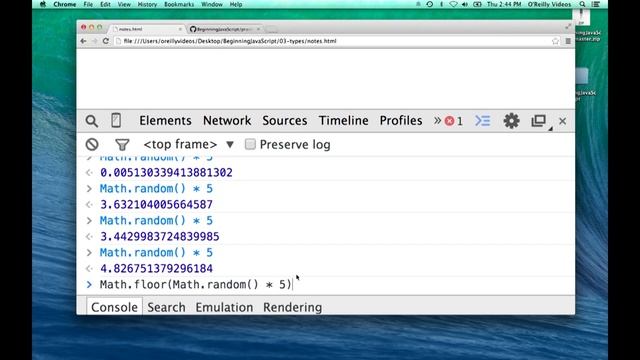Image resolution: width=640 pixels, height=360 pixels.
Task: Open Spotlight search in menu bar
Action: [x=582, y=4]
